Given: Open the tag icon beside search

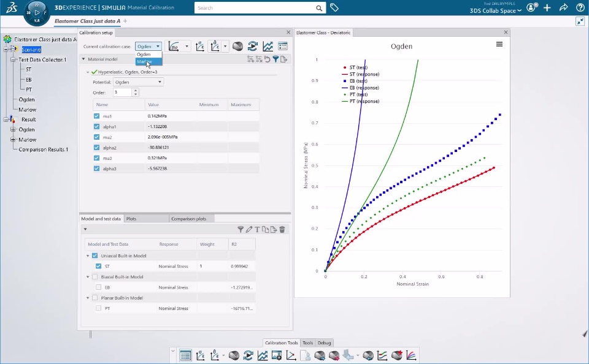Looking at the screenshot, I should click(x=334, y=7).
